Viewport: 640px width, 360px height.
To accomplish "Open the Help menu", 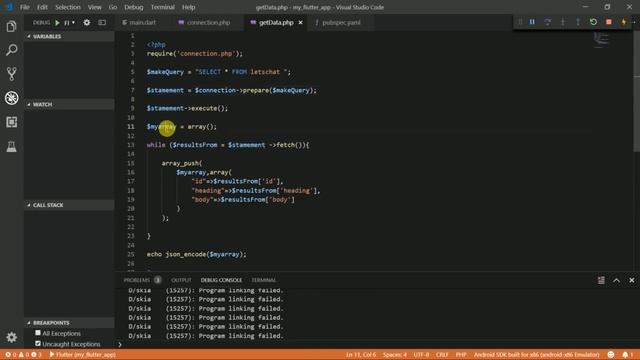I will [188, 7].
